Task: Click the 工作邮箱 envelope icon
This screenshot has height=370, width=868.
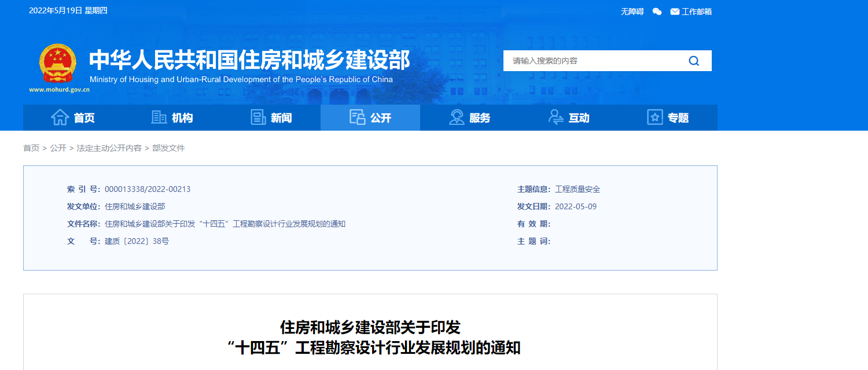Action: (x=674, y=11)
